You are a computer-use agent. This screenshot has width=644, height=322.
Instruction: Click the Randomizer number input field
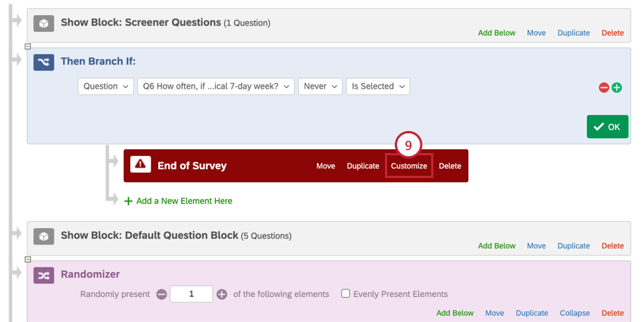[191, 294]
